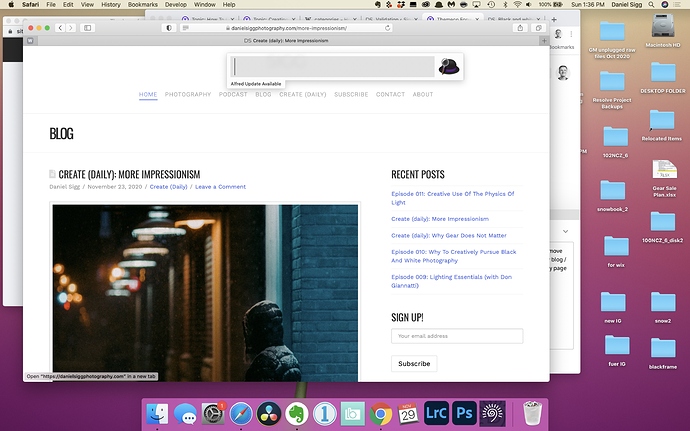Image resolution: width=690 pixels, height=431 pixels.
Task: Go to PODCAST in site navigation
Action: click(233, 94)
